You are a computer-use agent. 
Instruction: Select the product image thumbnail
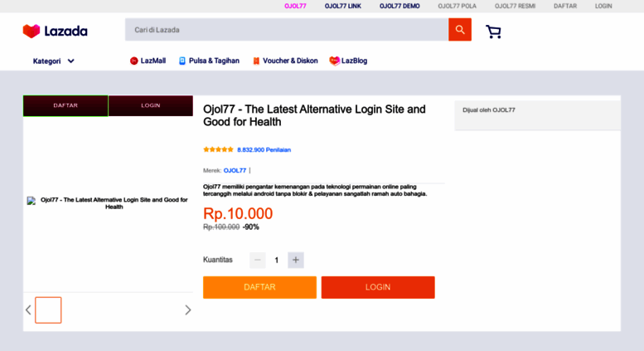[x=48, y=310]
